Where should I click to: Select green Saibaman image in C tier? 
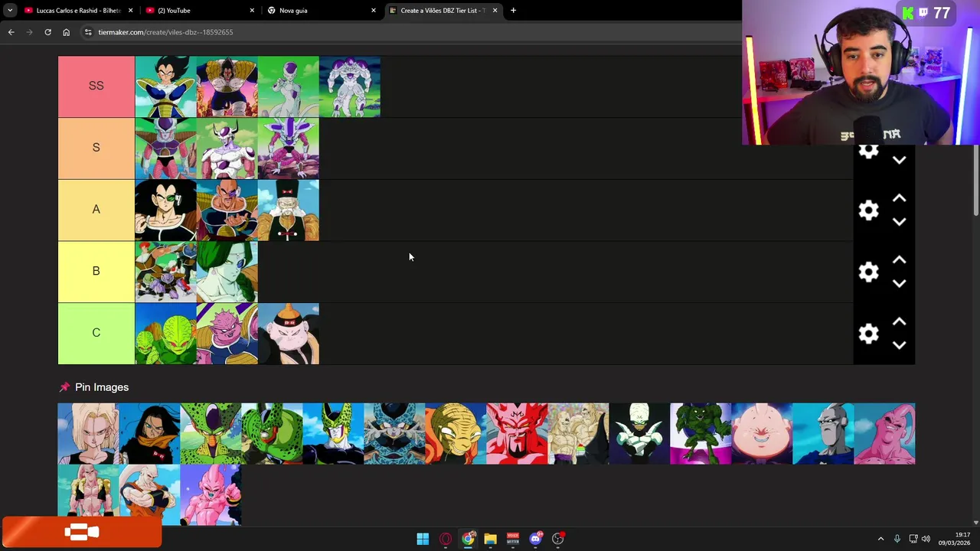tap(165, 334)
